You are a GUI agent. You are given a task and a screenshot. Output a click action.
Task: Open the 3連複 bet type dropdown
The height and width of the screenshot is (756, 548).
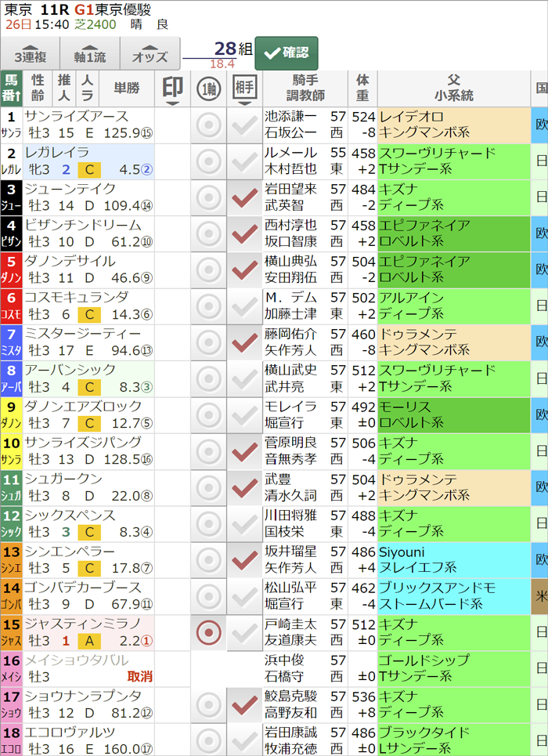[x=31, y=53]
